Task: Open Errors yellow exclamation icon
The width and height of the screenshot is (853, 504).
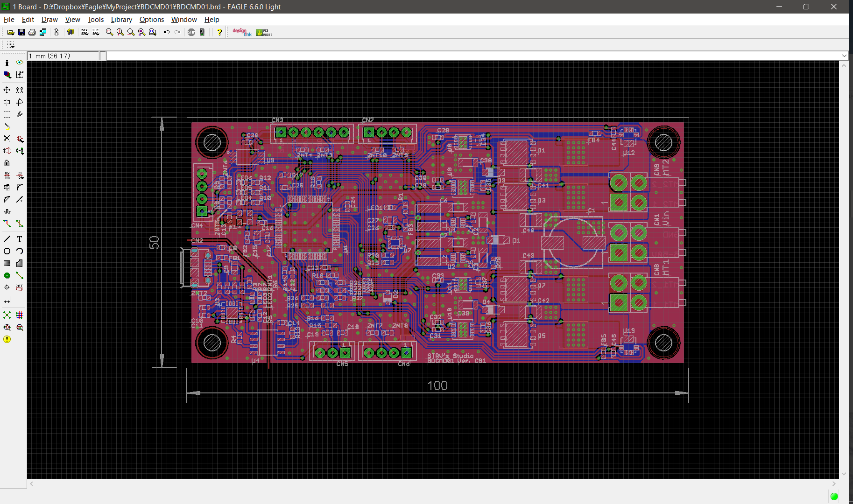Action: pyautogui.click(x=7, y=339)
